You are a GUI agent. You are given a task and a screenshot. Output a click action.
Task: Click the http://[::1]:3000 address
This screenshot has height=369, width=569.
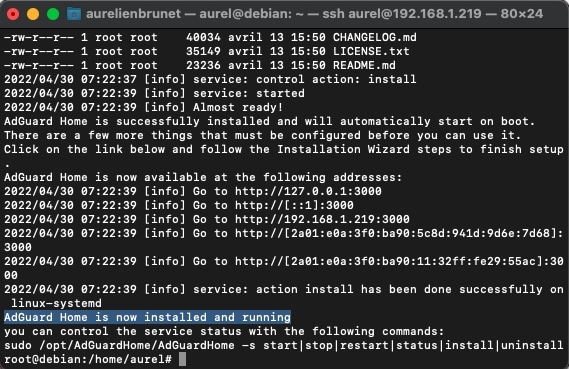[294, 205]
